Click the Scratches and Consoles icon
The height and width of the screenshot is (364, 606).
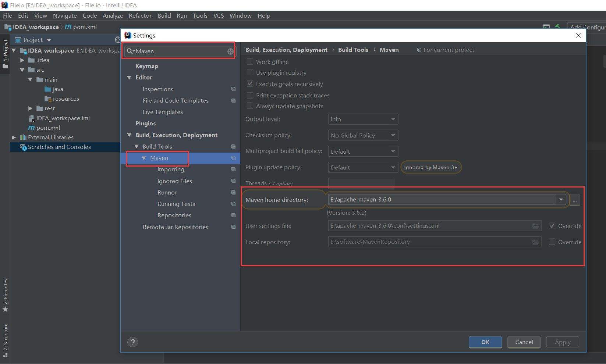(23, 147)
